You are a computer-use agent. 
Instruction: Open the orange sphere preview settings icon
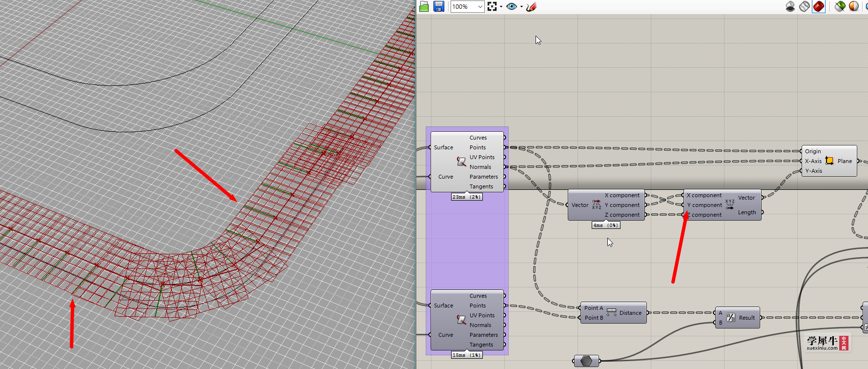[854, 6]
